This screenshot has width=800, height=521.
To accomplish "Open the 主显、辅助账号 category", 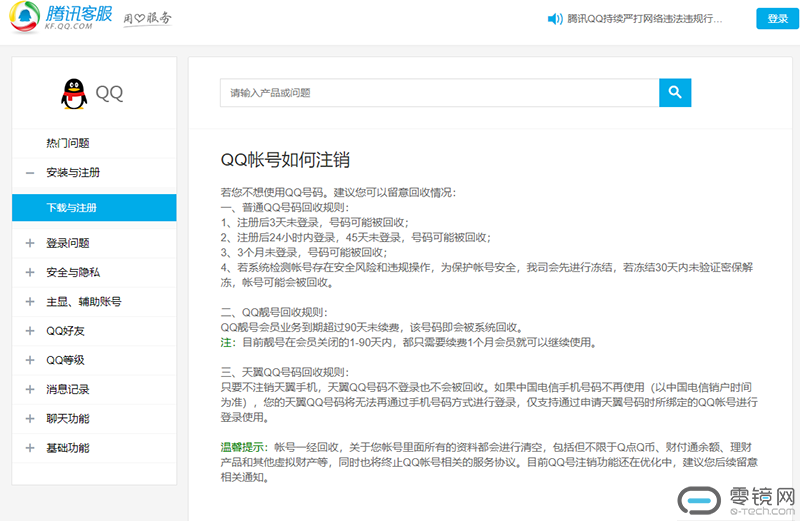I will tap(84, 302).
